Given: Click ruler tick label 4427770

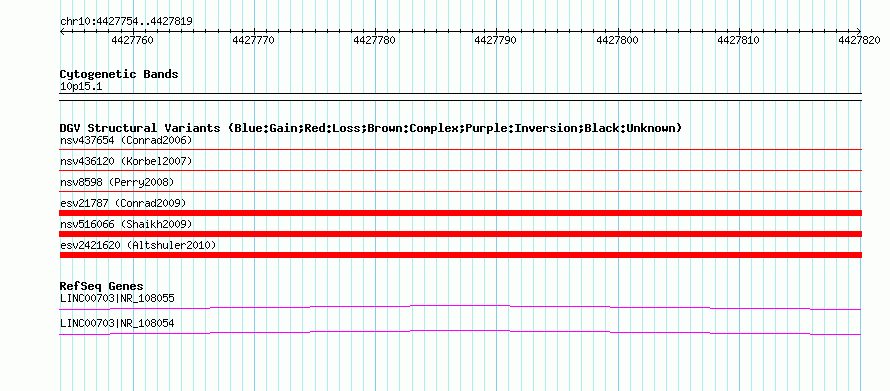Looking at the screenshot, I should coord(253,40).
